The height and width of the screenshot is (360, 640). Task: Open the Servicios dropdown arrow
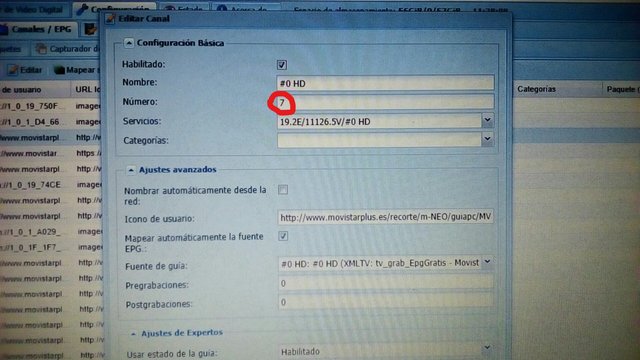tap(487, 120)
